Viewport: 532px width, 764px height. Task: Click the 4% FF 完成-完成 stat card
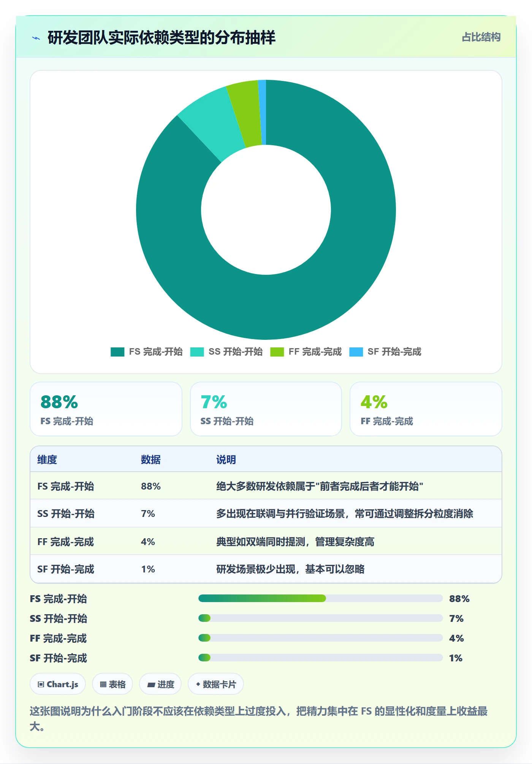pos(426,409)
